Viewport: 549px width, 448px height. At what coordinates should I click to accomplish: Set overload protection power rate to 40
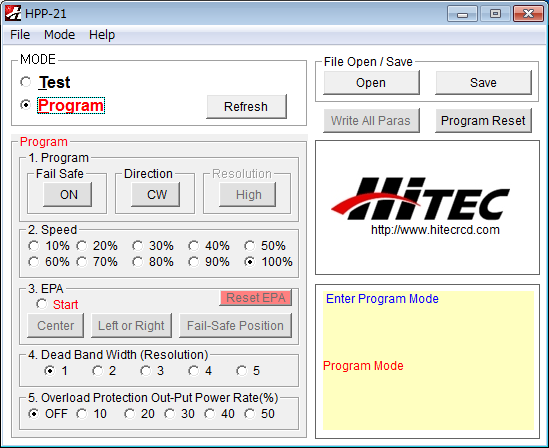coord(210,414)
